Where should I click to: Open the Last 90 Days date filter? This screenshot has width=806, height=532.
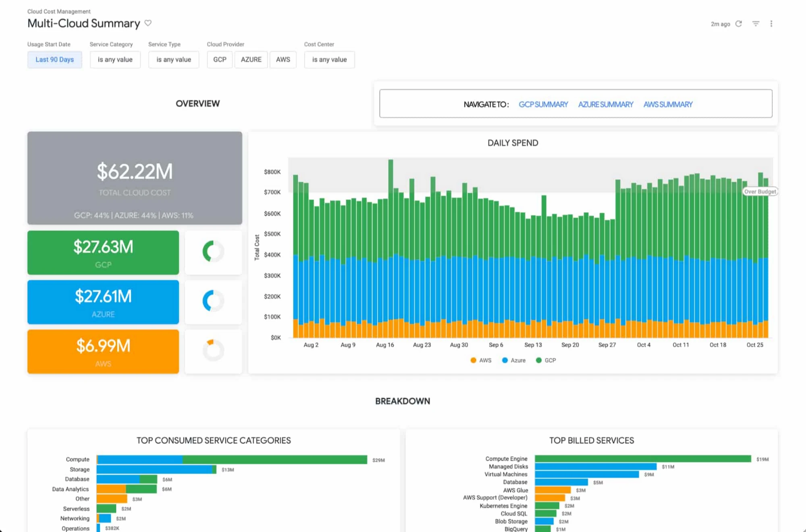[54, 60]
